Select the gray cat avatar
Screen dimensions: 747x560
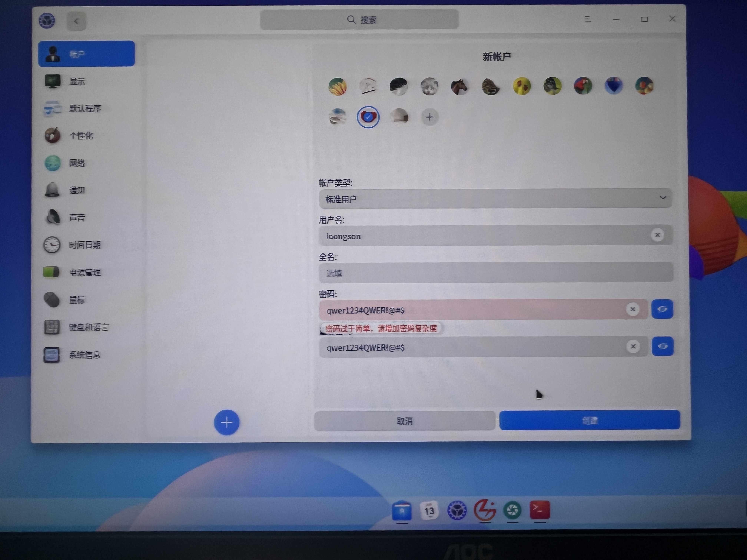click(429, 86)
